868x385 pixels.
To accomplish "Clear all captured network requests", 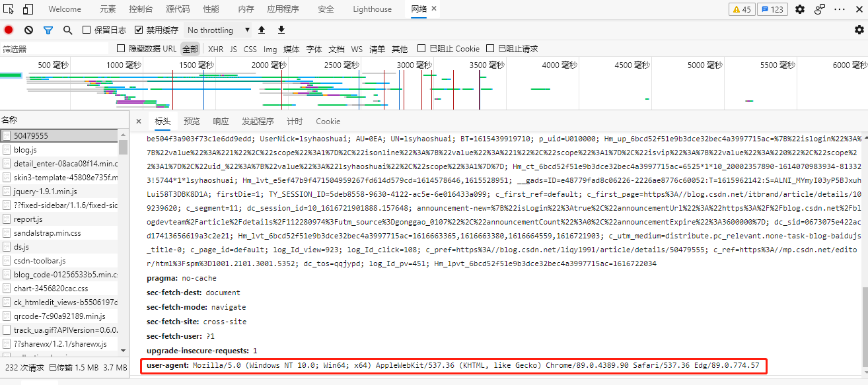I will tap(27, 30).
